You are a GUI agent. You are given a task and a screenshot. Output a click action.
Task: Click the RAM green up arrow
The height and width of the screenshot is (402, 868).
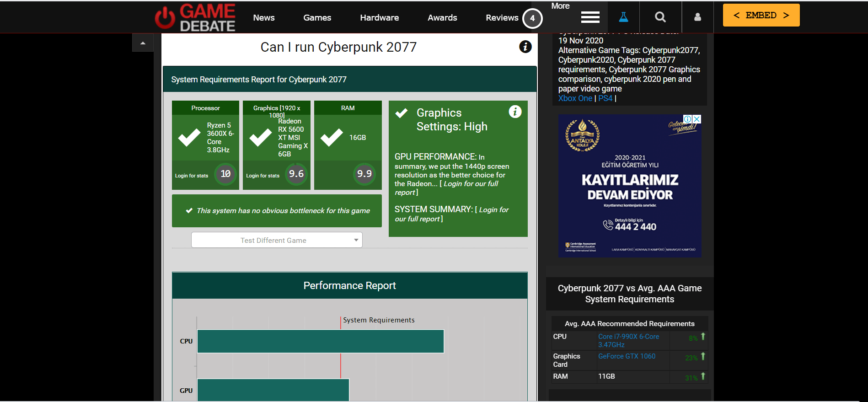click(x=703, y=376)
